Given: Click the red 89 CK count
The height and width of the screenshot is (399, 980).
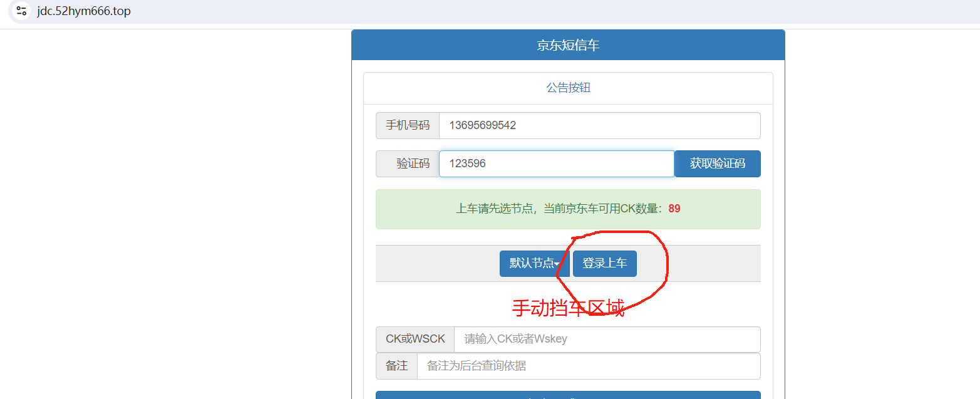Looking at the screenshot, I should [x=674, y=209].
